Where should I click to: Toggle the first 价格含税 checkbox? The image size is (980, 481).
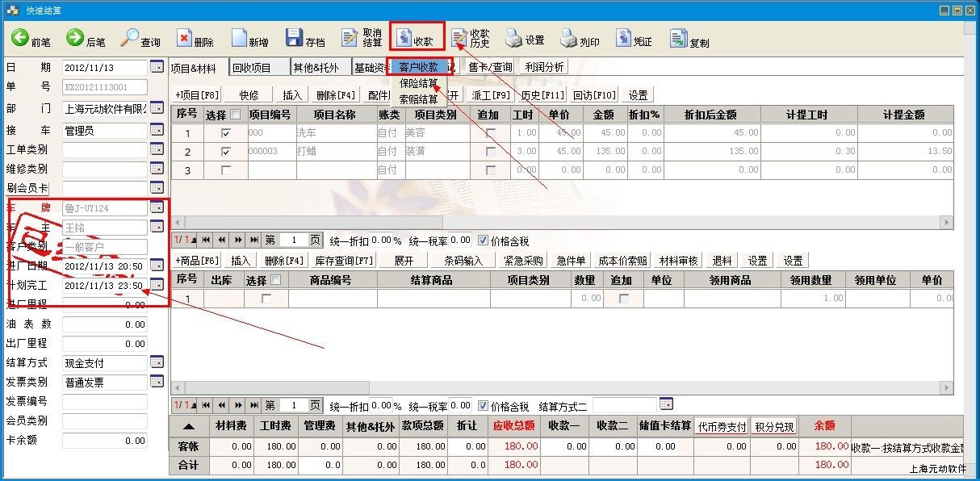pyautogui.click(x=483, y=240)
